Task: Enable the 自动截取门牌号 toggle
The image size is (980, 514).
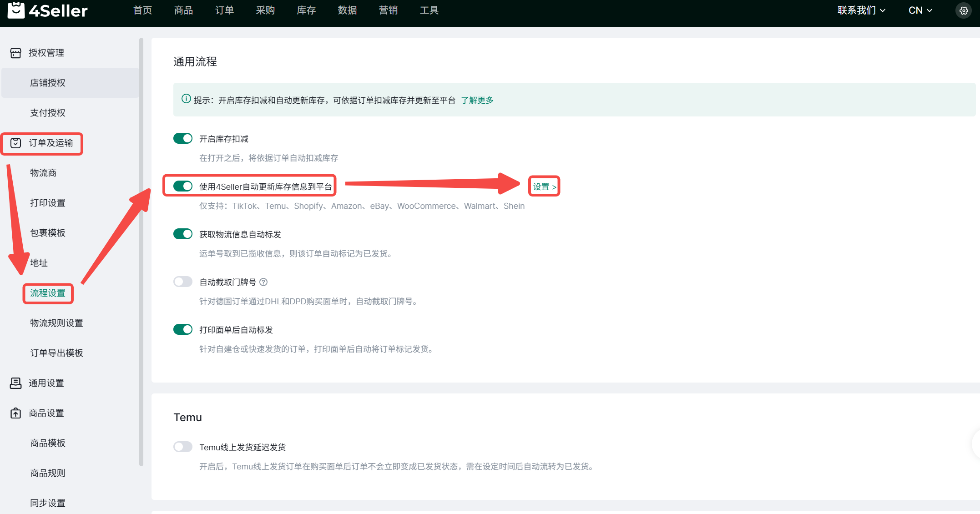Action: pyautogui.click(x=183, y=282)
